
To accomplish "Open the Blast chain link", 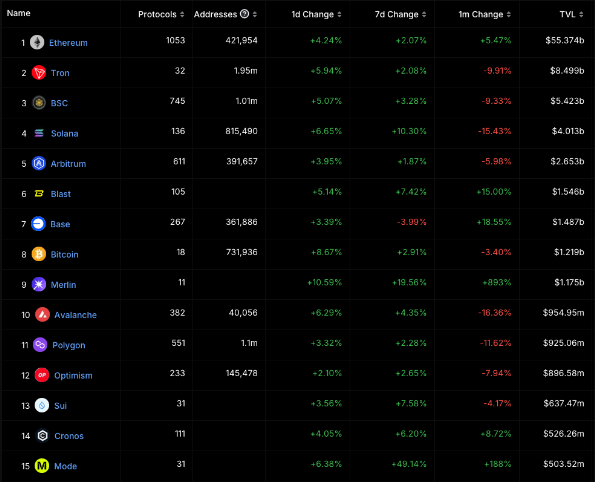I will (61, 194).
